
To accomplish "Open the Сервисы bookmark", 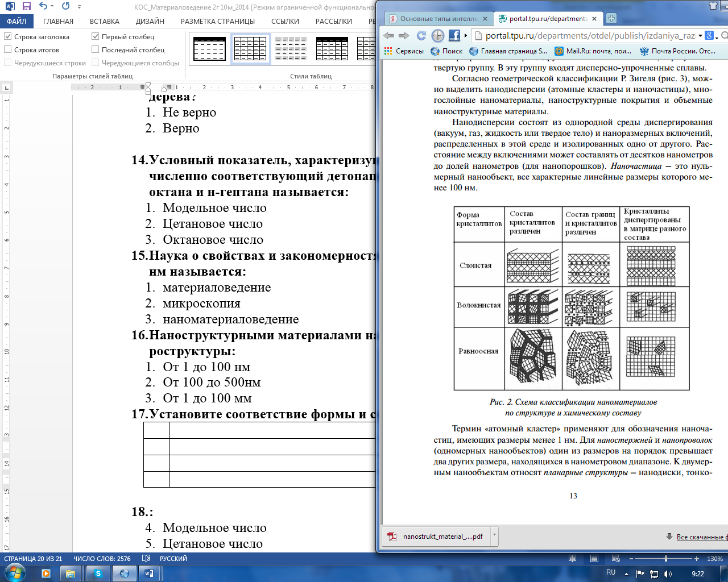I will [x=404, y=51].
